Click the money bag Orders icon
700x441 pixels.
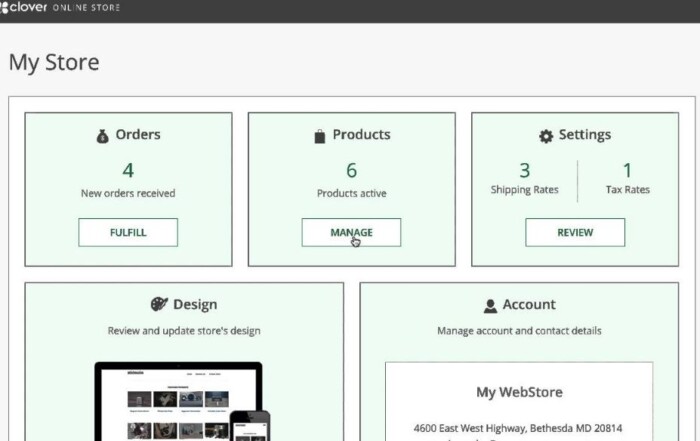coord(103,135)
